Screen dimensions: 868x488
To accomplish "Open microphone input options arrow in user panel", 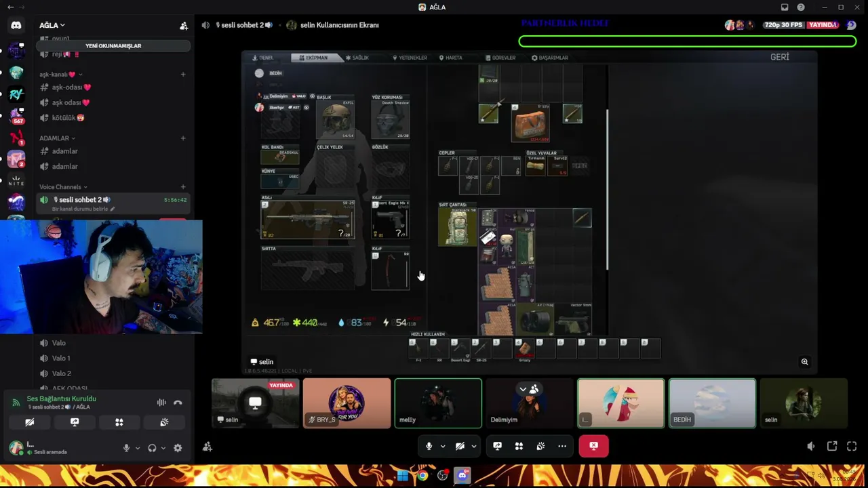I will (x=138, y=448).
